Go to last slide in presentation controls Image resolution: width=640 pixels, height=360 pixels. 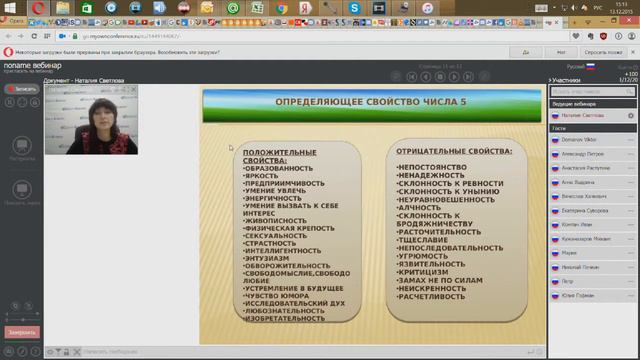click(468, 77)
